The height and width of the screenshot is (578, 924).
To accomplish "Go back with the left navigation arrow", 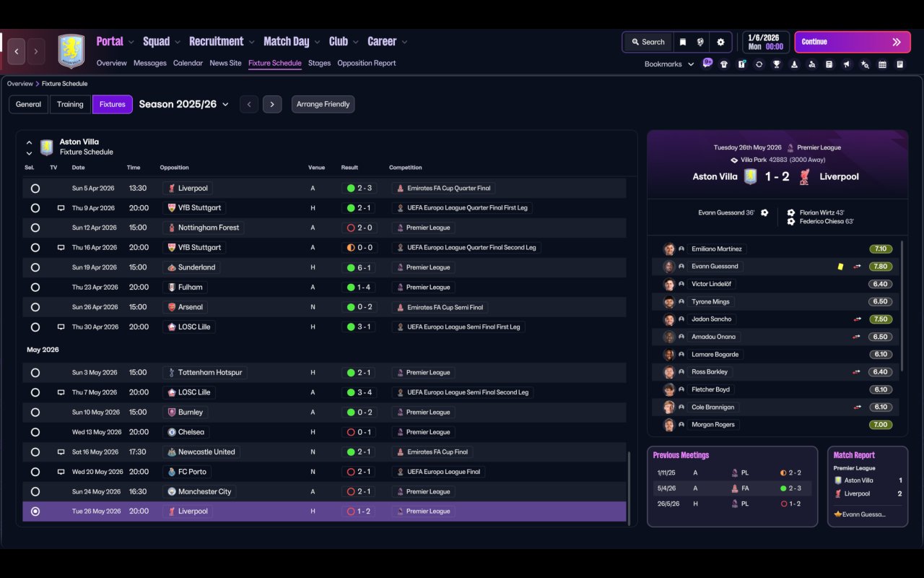I will click(17, 51).
